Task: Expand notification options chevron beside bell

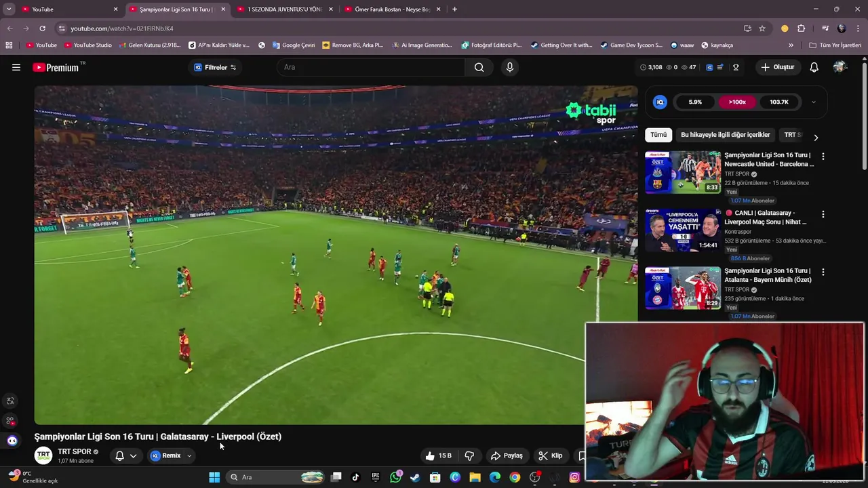Action: 133,455
